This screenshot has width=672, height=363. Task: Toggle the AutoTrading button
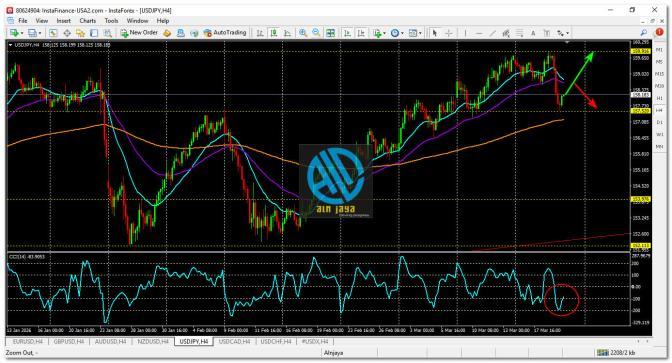point(225,33)
